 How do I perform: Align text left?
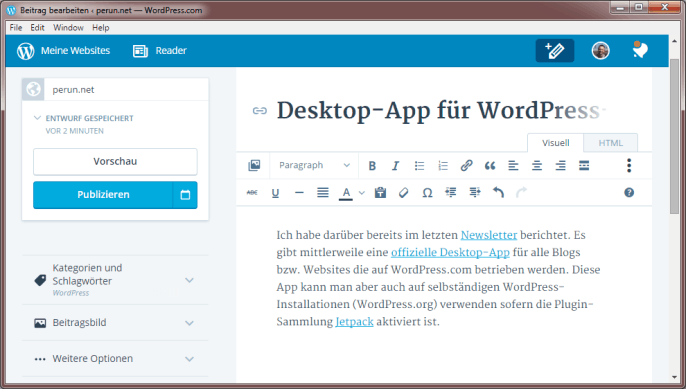point(513,166)
